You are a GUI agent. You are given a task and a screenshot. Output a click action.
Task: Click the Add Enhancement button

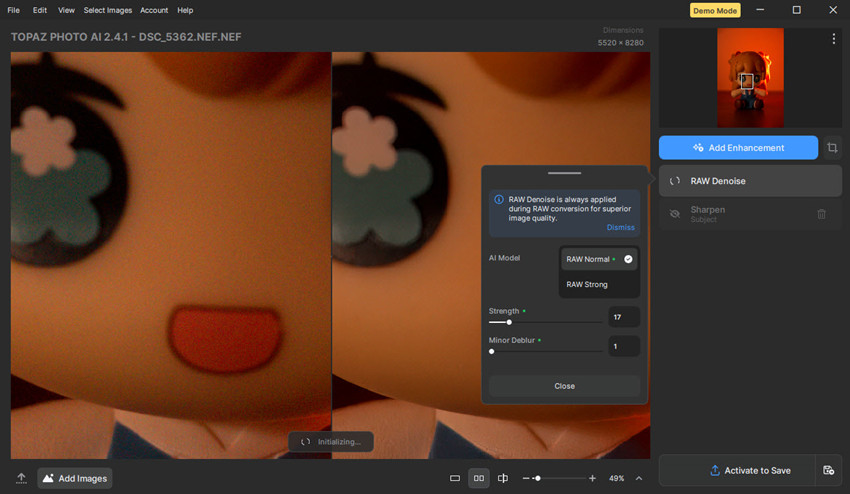[738, 148]
